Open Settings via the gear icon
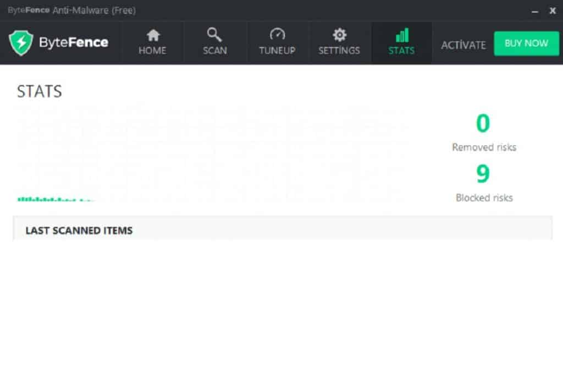 tap(340, 34)
